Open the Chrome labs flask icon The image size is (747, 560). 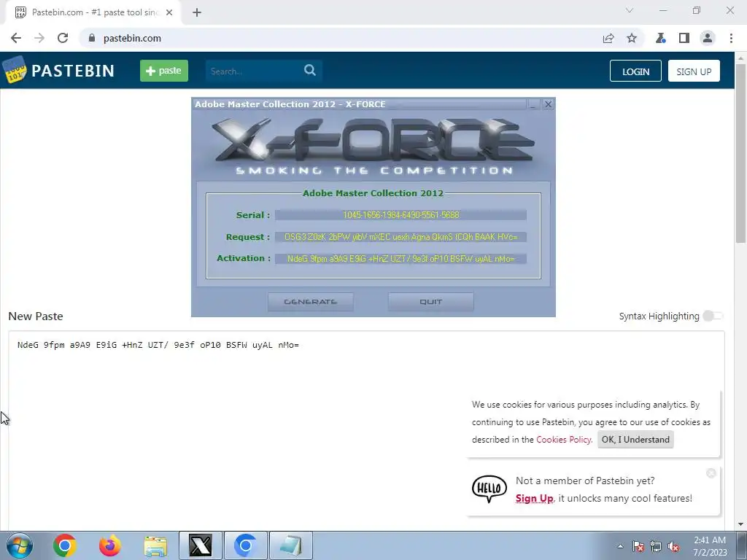click(x=660, y=38)
